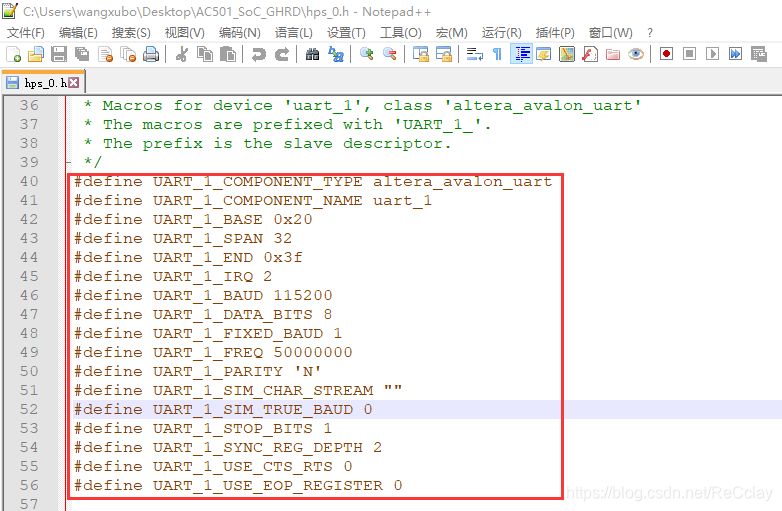
Task: Click the UART_1_FREQ 50000000 line
Action: click(x=213, y=352)
